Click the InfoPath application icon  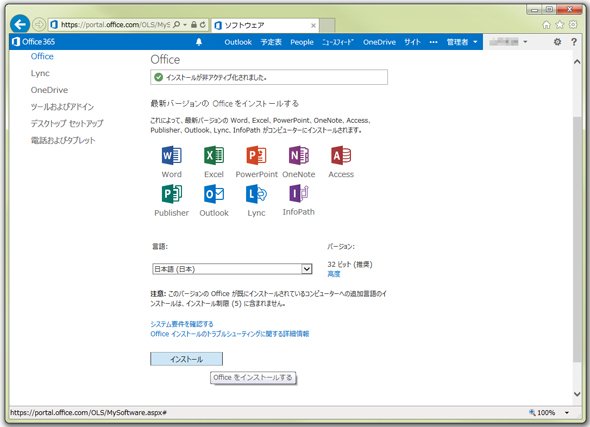tap(299, 193)
